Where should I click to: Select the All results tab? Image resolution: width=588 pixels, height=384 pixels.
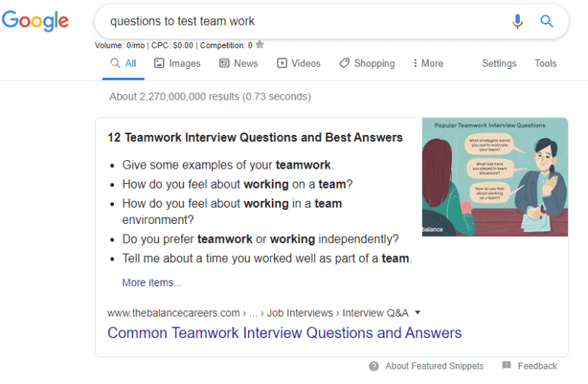(x=123, y=64)
